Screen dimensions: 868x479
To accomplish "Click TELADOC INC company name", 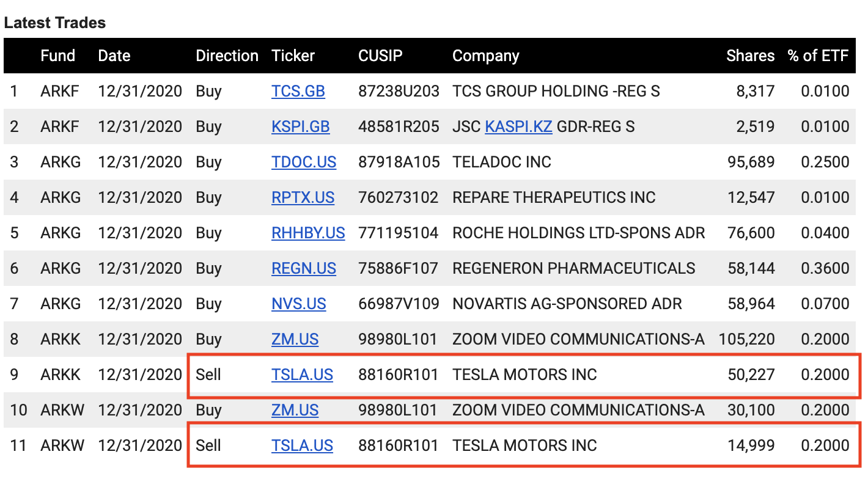I will (502, 163).
